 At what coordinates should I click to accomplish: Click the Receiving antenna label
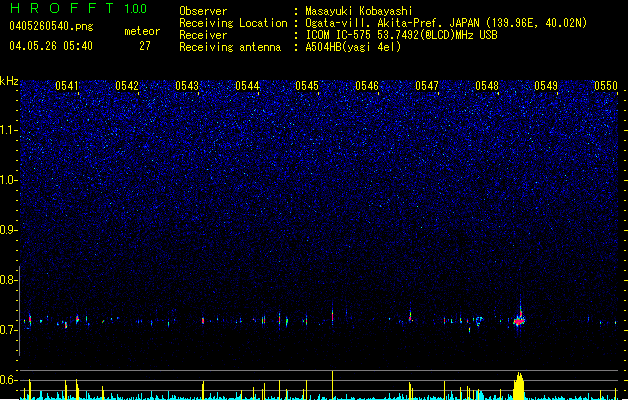[x=230, y=47]
